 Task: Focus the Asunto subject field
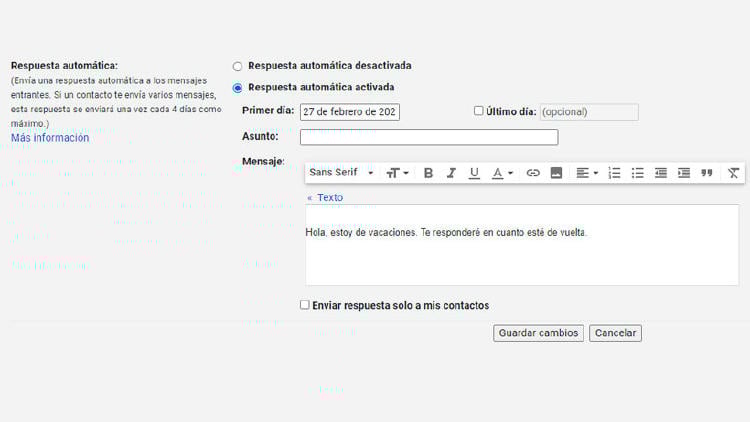429,137
